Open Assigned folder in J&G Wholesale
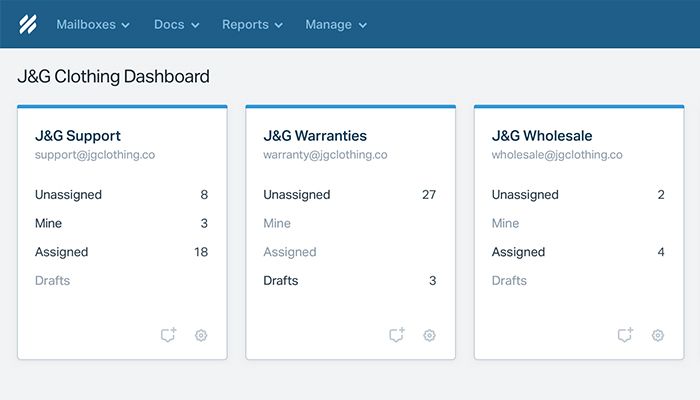The image size is (700, 400). tap(519, 252)
